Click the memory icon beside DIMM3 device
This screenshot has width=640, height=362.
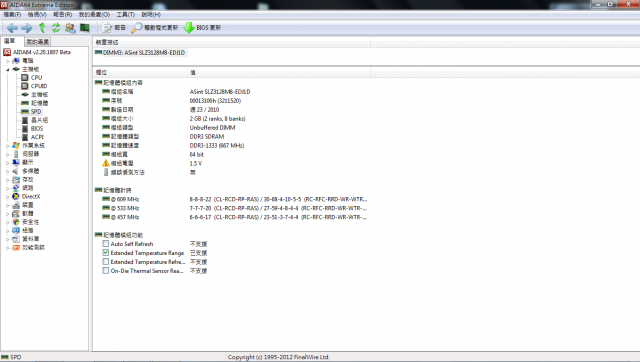click(98, 53)
